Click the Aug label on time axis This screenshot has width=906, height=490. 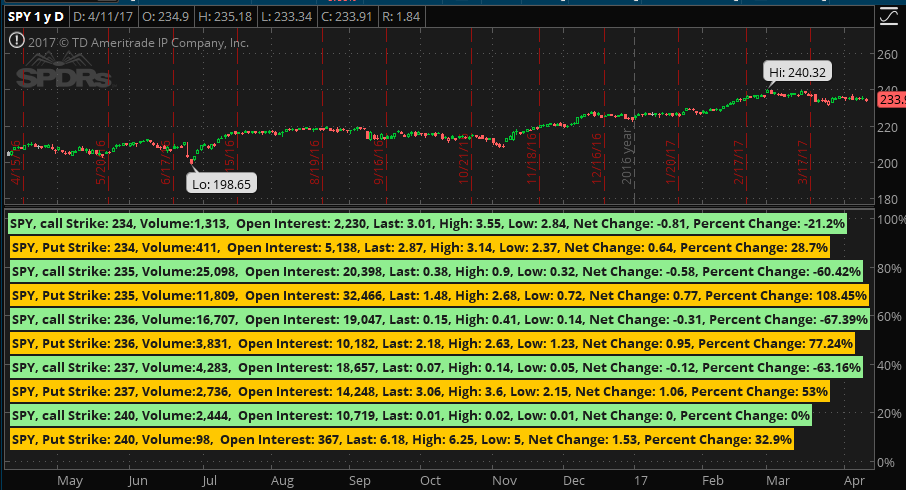[282, 481]
